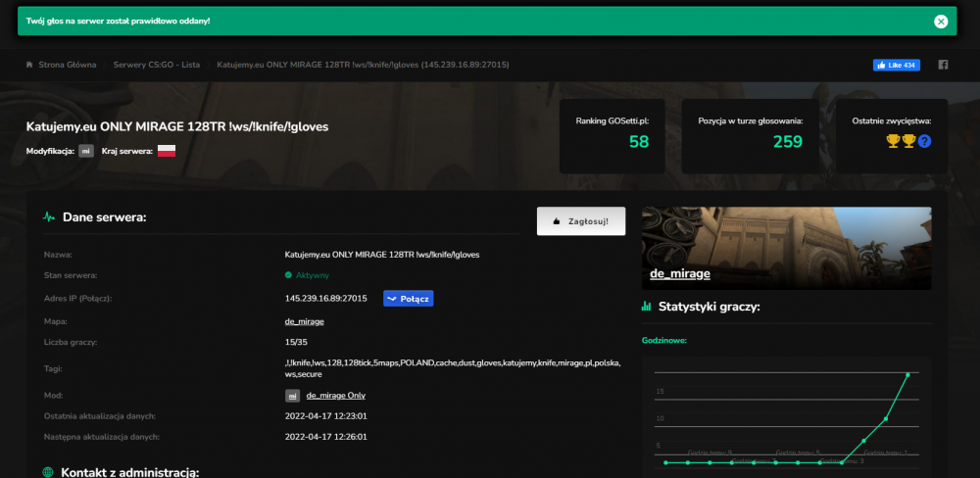Click de_mirage caption on map preview
Screen dimensions: 980x478
point(680,273)
